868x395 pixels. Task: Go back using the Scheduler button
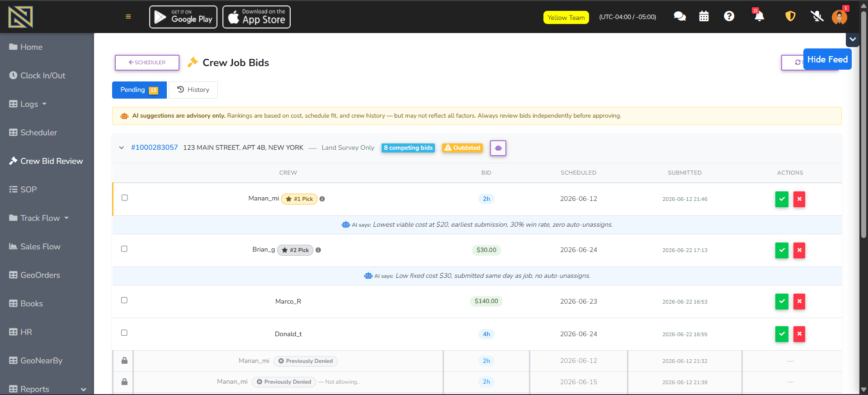147,62
